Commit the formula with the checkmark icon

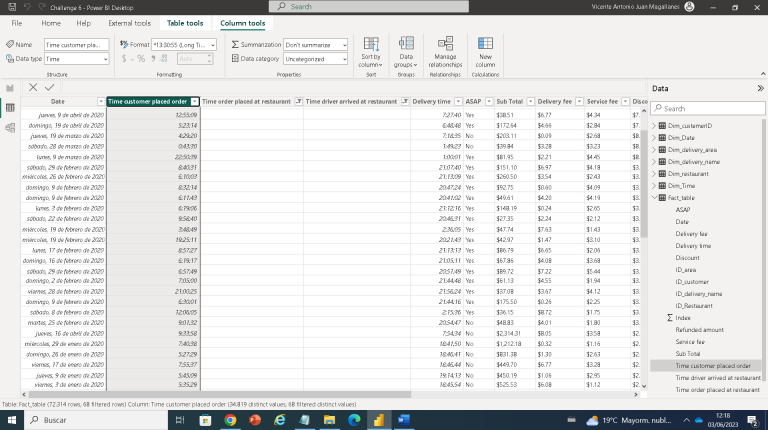pyautogui.click(x=50, y=88)
